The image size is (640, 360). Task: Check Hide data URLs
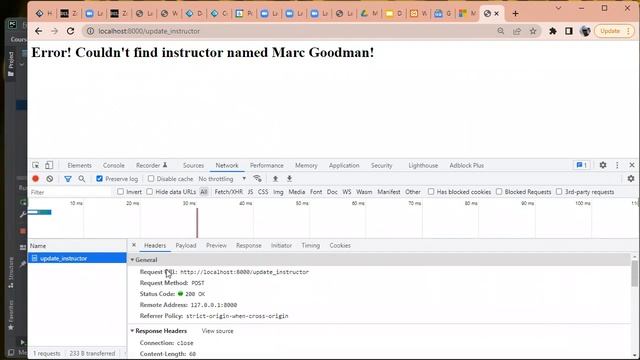pos(149,191)
